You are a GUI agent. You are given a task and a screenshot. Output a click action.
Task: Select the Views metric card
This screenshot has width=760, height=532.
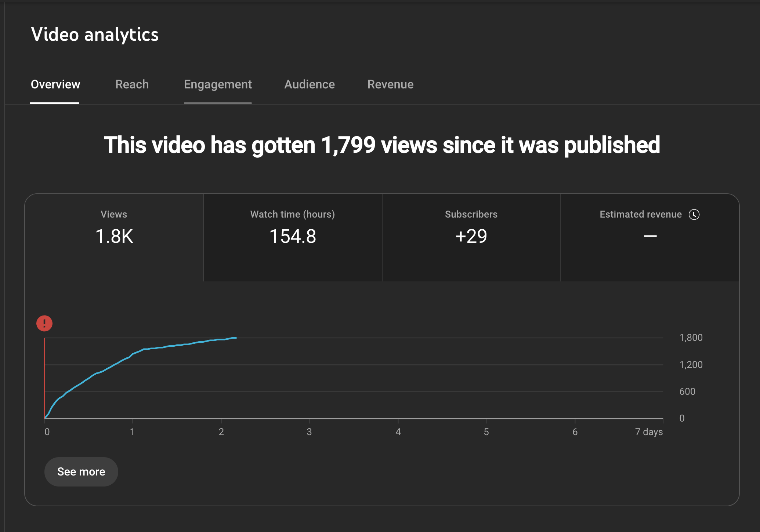tap(114, 237)
